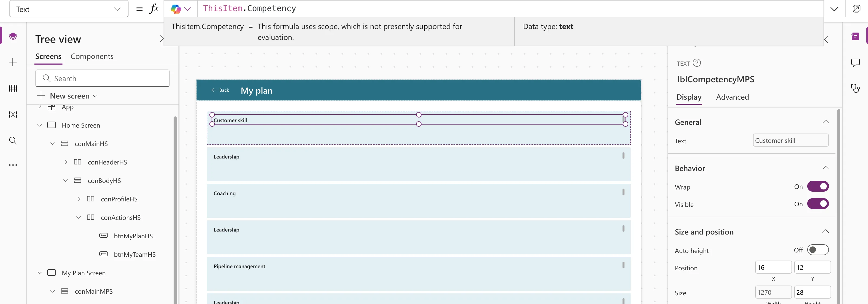
Task: Click the New screen button
Action: point(67,96)
